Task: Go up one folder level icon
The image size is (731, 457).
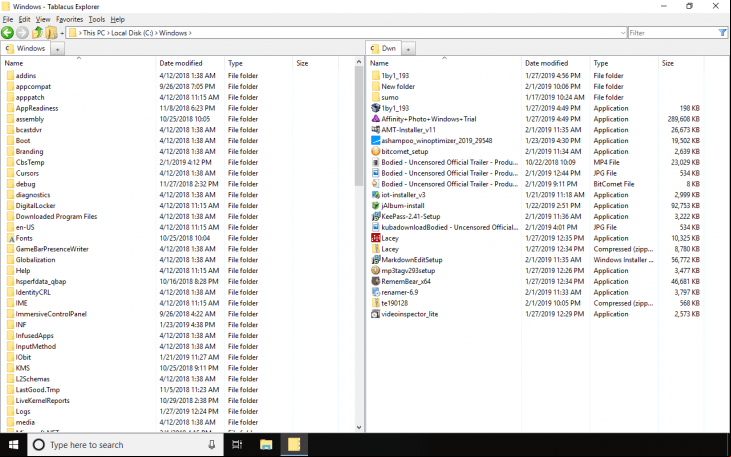Action: [x=37, y=33]
